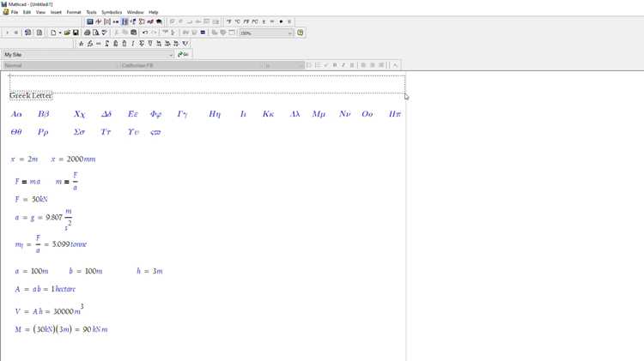Toggle Bold in formatting bar
This screenshot has width=644, height=361.
(x=335, y=65)
